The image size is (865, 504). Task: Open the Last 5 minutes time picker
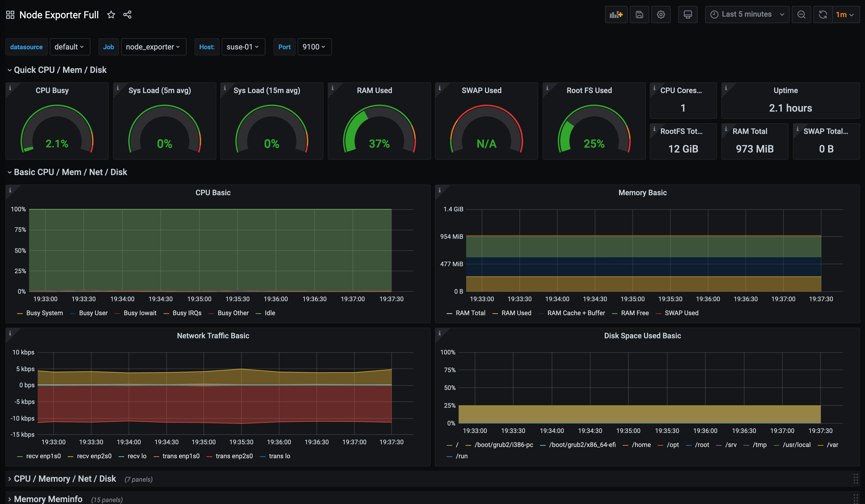click(746, 15)
